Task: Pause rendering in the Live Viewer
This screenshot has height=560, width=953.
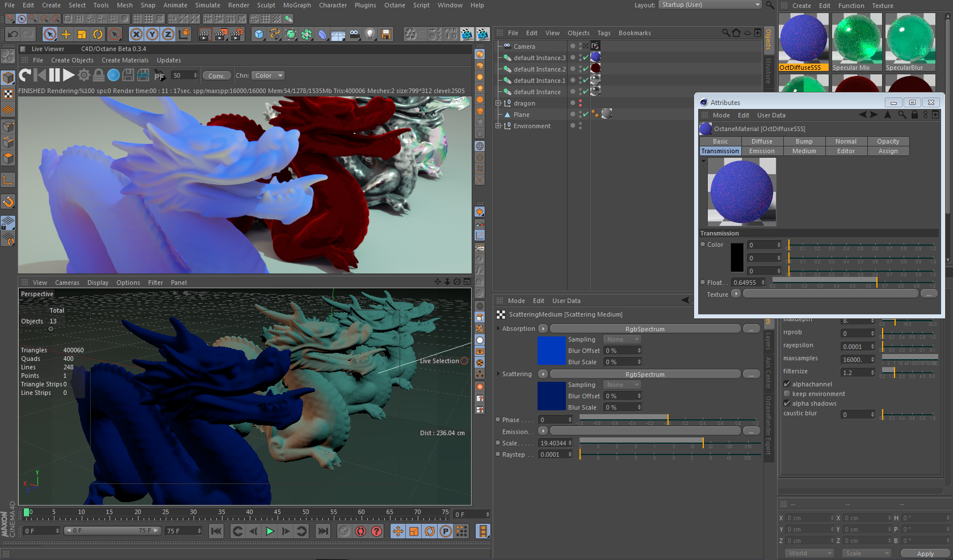Action: 54,75
